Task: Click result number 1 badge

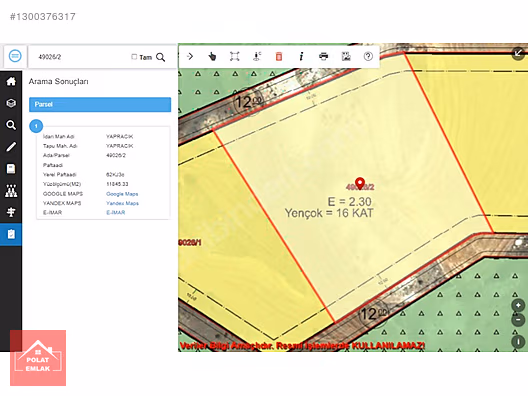Action: (x=36, y=126)
